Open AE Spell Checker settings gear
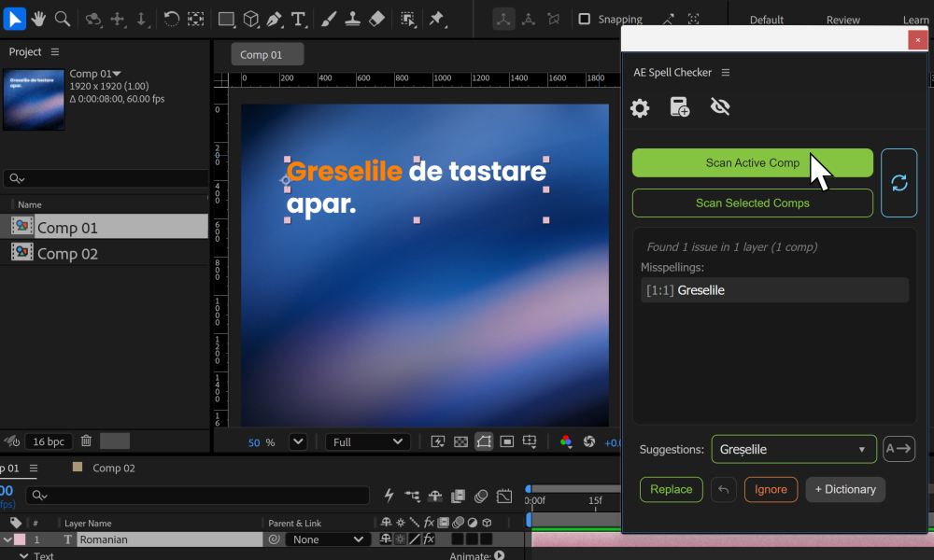934x560 pixels. click(x=640, y=107)
